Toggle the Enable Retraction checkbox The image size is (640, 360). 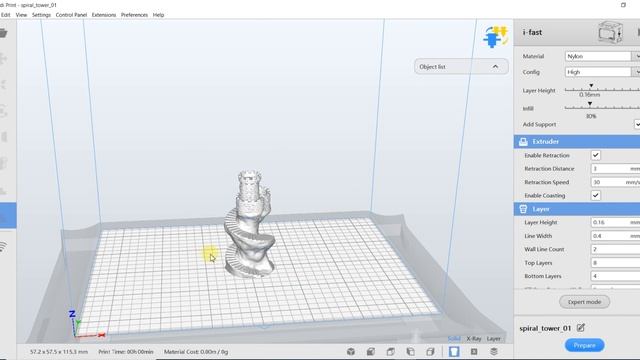(x=596, y=155)
